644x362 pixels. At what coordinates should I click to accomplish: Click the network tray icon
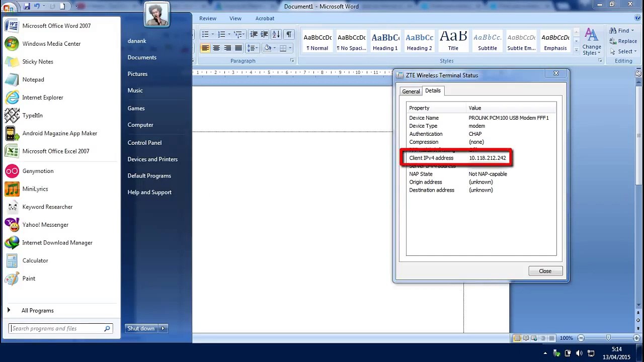pos(591,353)
